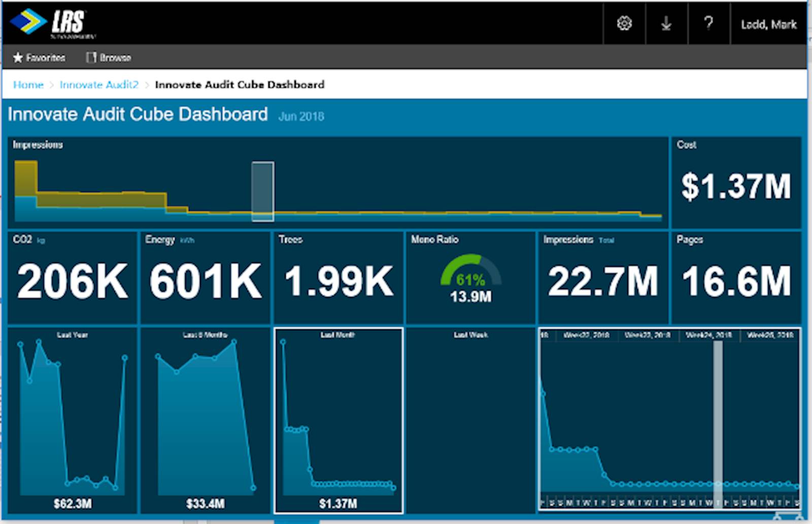Click the Energy 601K tile
This screenshot has height=524, width=812.
(x=205, y=277)
